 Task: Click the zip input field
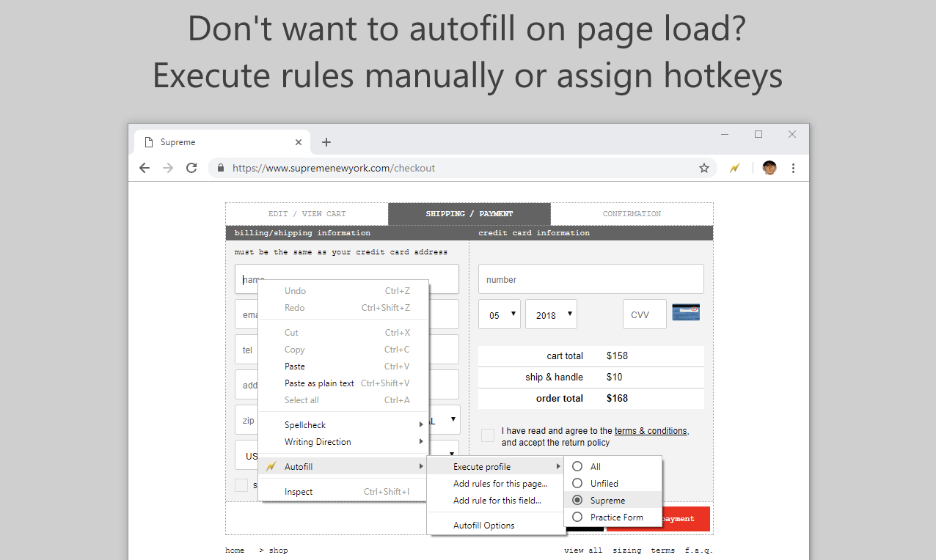[246, 420]
